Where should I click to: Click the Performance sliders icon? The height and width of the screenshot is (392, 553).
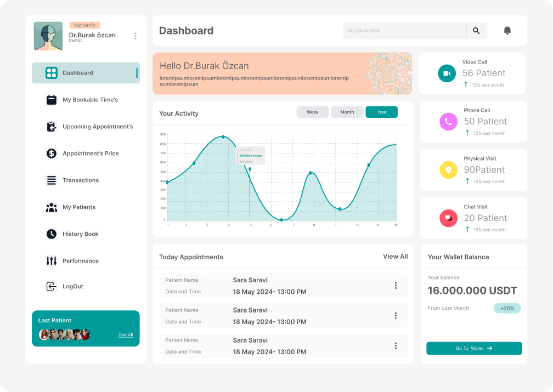(52, 261)
